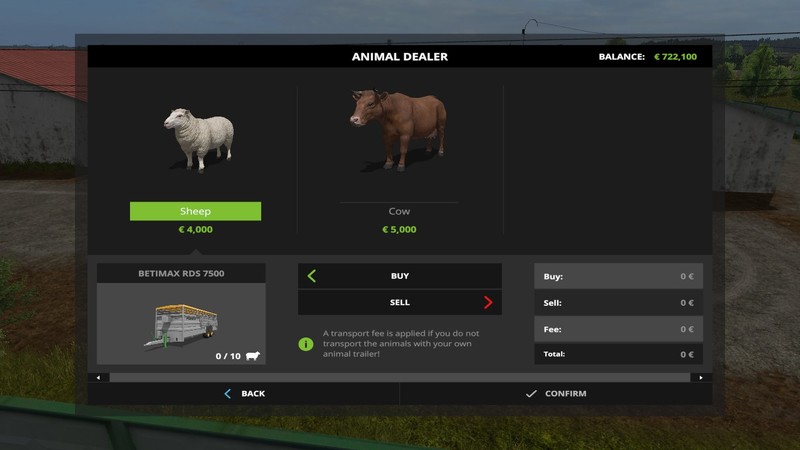
Task: Choose the green Sheep label
Action: point(195,211)
